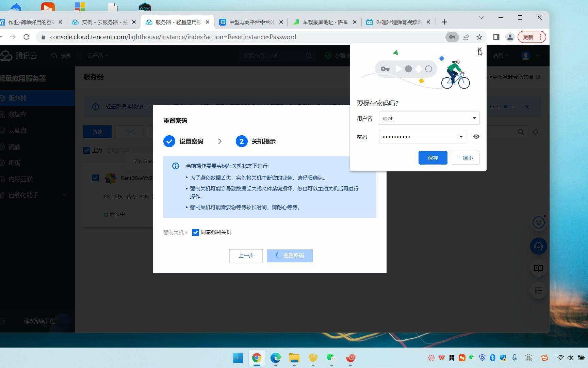The width and height of the screenshot is (588, 368).
Task: Expand the 云产品 menu
Action: tap(98, 56)
